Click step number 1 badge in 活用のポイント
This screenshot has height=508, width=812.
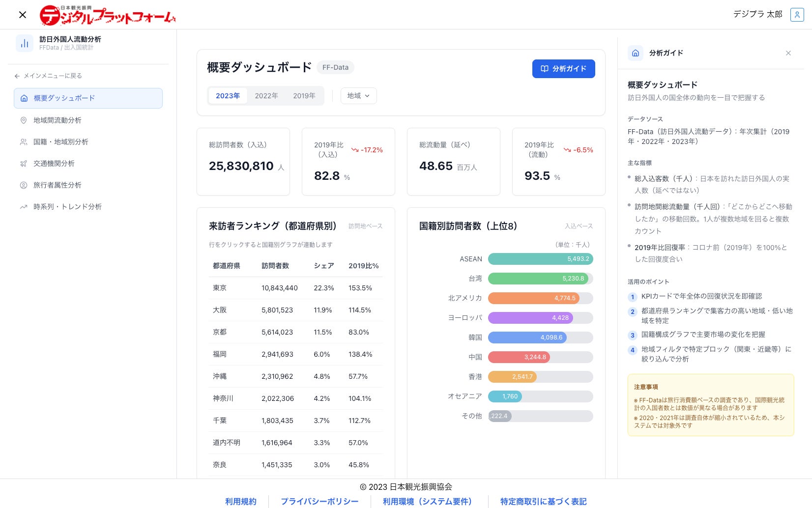633,297
